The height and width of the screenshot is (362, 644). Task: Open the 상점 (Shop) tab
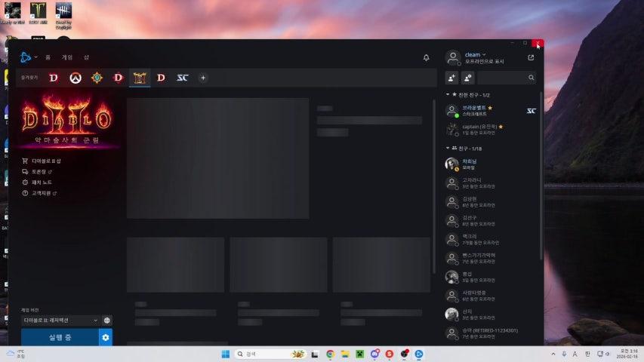pos(86,57)
